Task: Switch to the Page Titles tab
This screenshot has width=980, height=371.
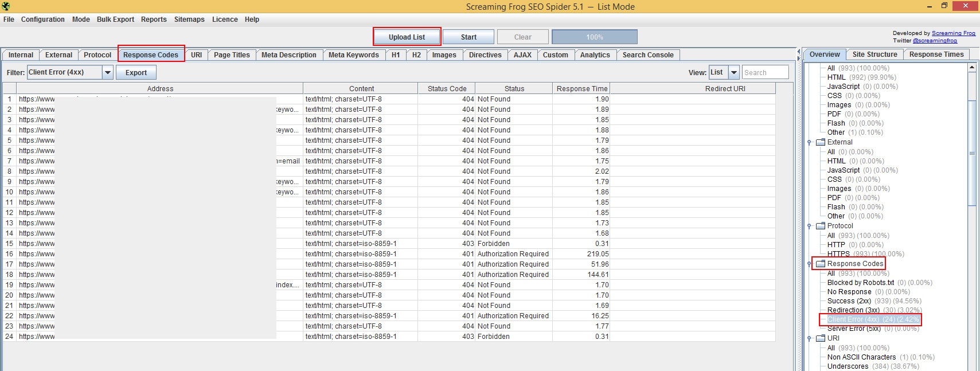Action: [x=232, y=55]
